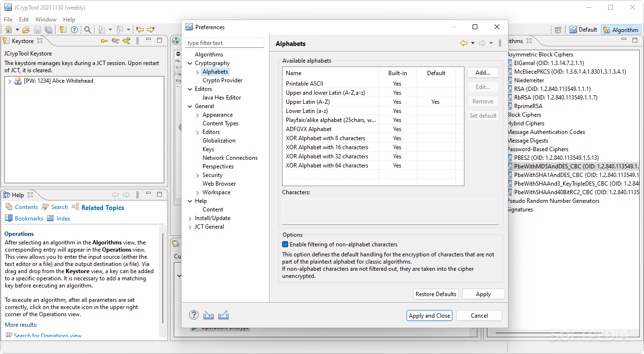Select RSA algorithm in the Algorithms view
Image resolution: width=644 pixels, height=354 pixels.
[x=552, y=89]
